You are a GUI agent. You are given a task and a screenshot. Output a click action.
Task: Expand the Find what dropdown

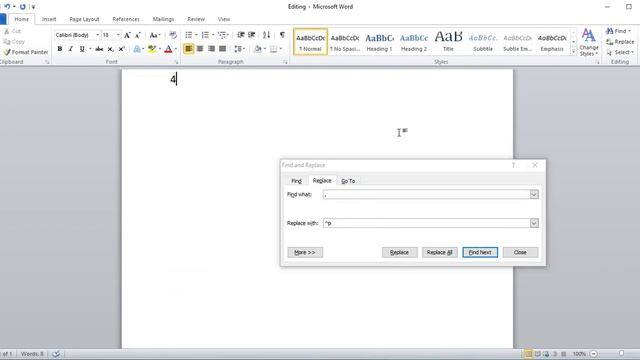coord(534,195)
